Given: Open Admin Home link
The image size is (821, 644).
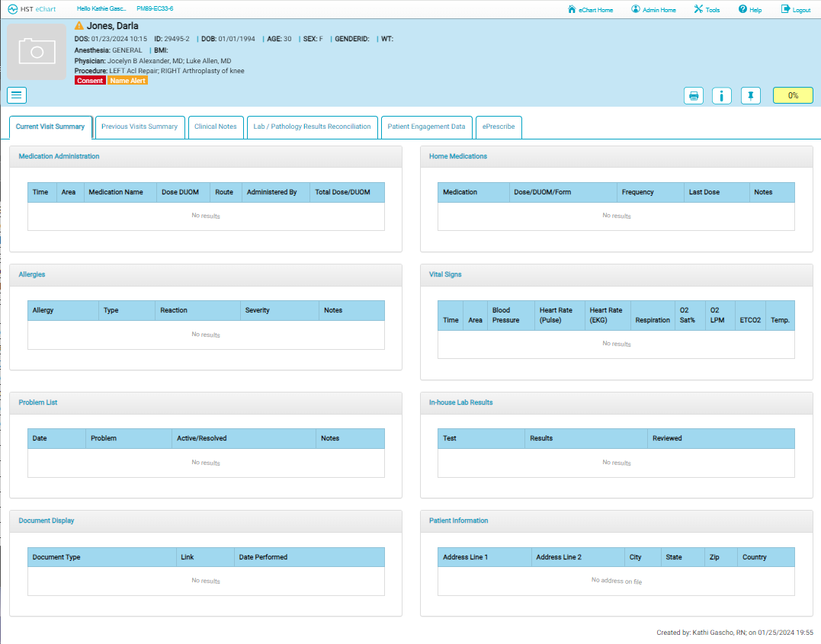Looking at the screenshot, I should (x=653, y=10).
